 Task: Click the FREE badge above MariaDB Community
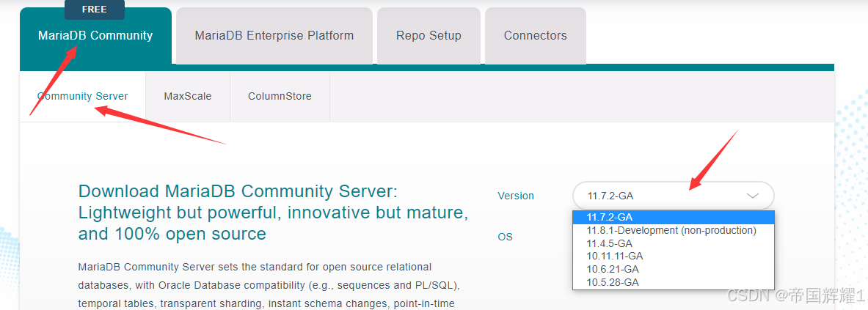(95, 10)
